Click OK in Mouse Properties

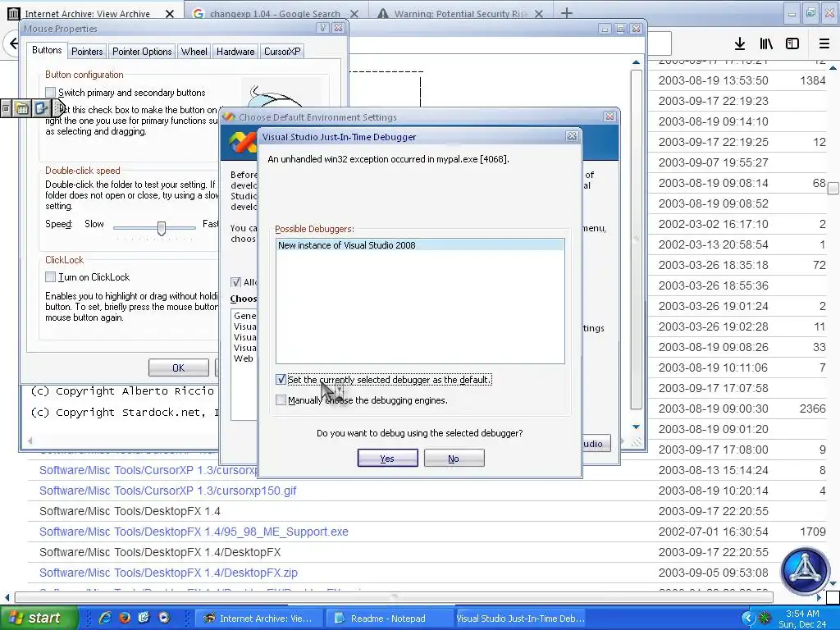pos(178,367)
